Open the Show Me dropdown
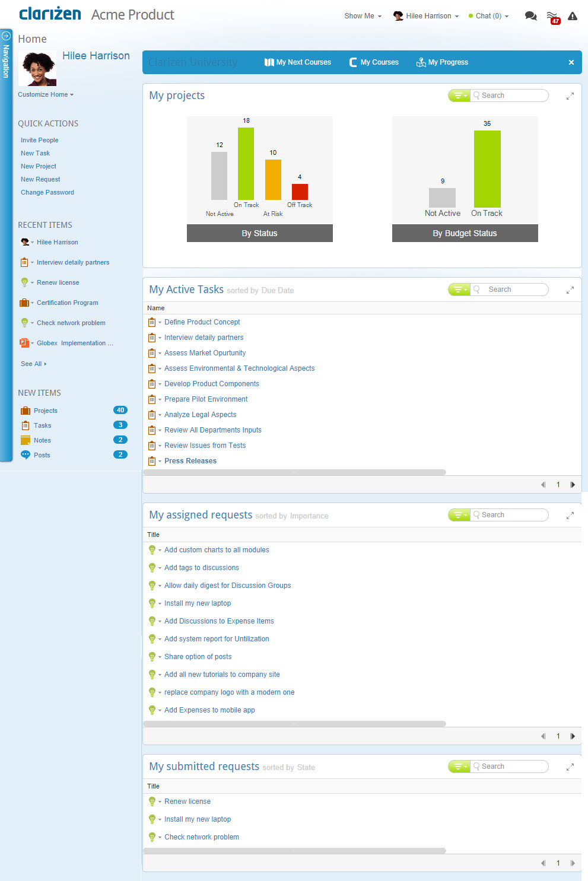This screenshot has height=881, width=588. (x=363, y=16)
